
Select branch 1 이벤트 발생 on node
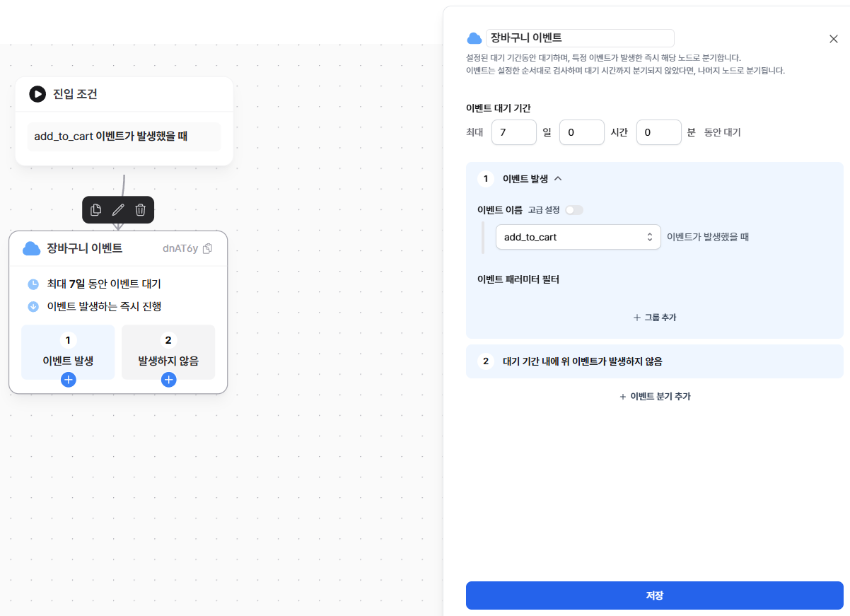click(x=68, y=352)
